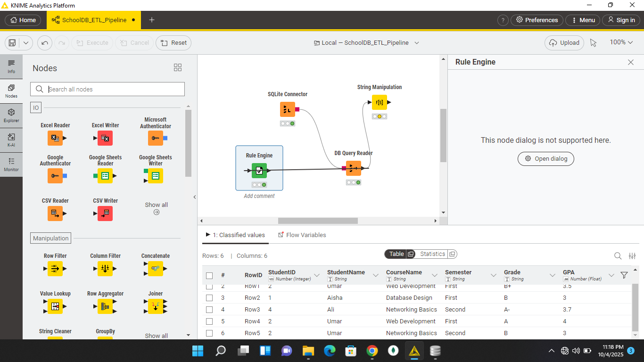Viewport: 644px width, 362px height.
Task: Open the Menu in the top bar
Action: pos(583,20)
